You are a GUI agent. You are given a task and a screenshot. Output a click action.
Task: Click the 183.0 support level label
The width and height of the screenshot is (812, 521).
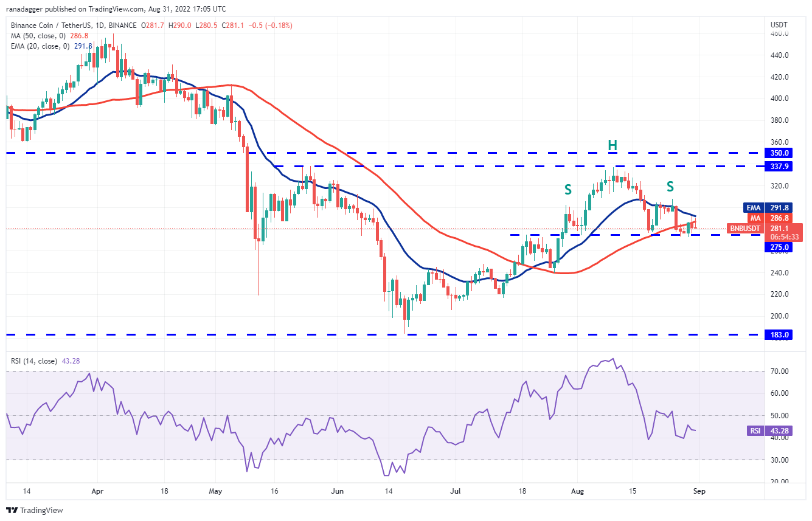point(779,334)
